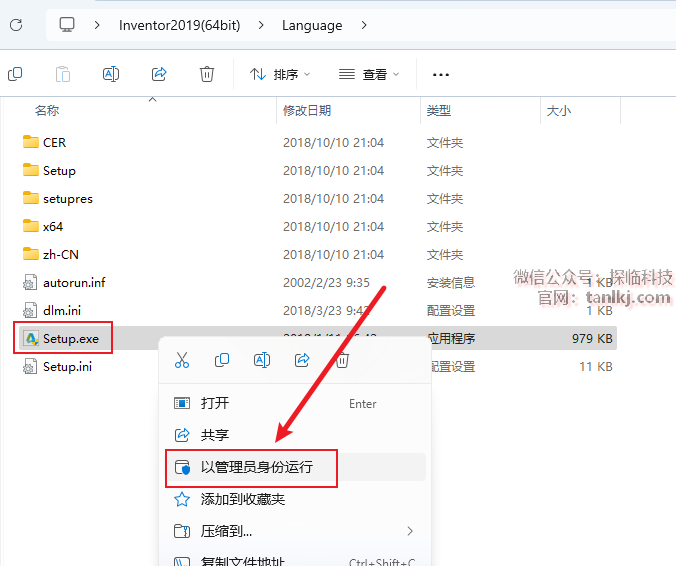This screenshot has height=566, width=676.
Task: Select the dlm.ini file
Action: (x=62, y=311)
